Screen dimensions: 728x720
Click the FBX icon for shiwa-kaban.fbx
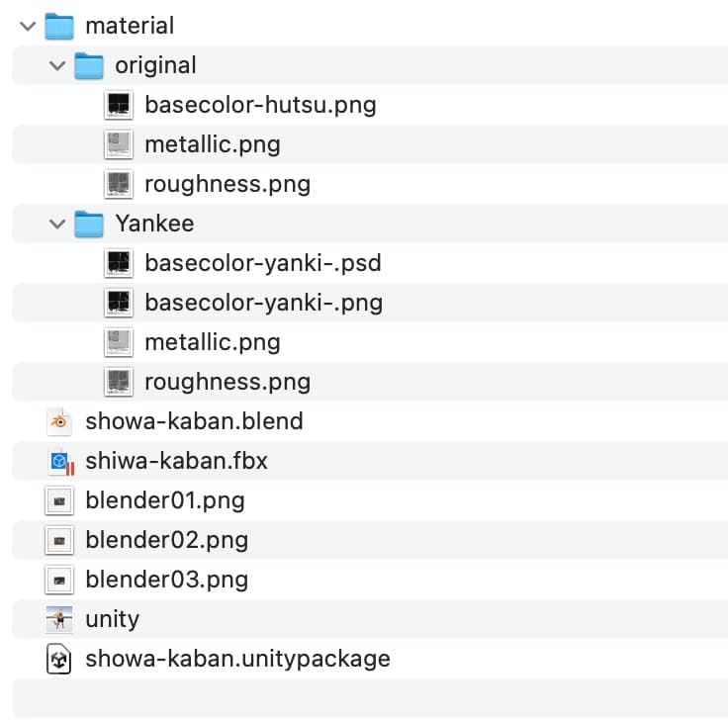(x=60, y=461)
